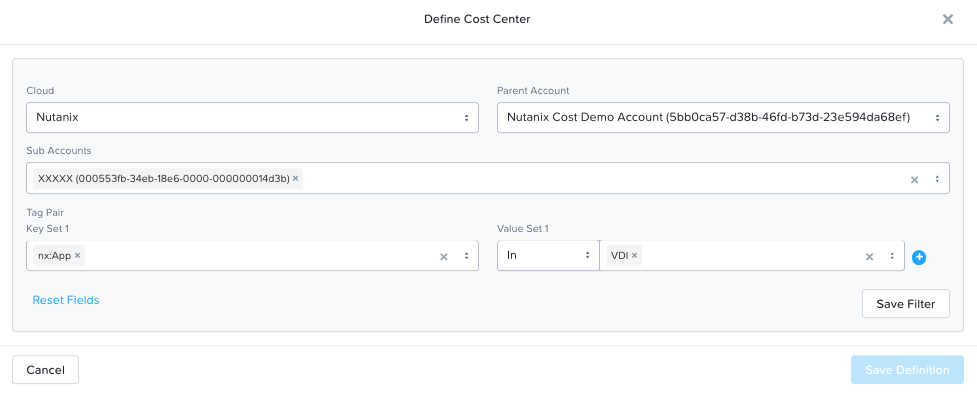Screen dimensions: 977x410
Task: Click the Save Filter button
Action: [x=905, y=303]
